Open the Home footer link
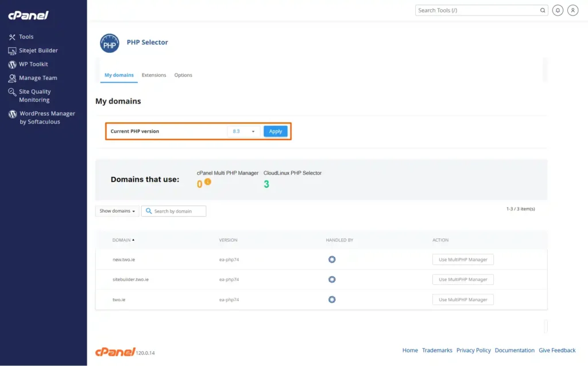The image size is (588, 366). (x=410, y=350)
